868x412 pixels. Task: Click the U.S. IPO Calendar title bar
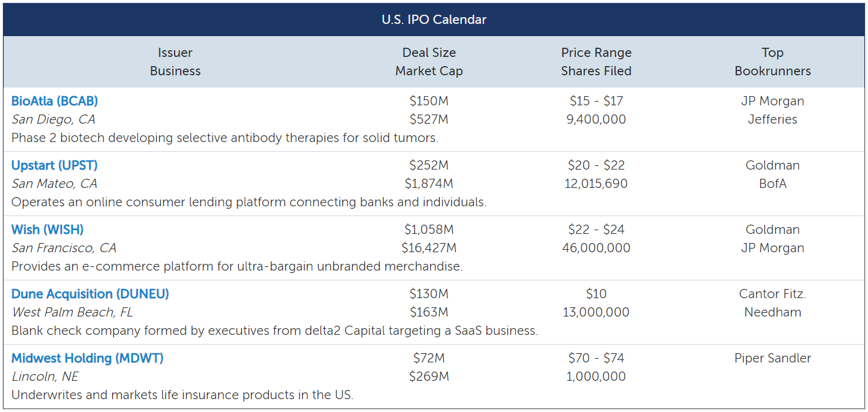434,20
